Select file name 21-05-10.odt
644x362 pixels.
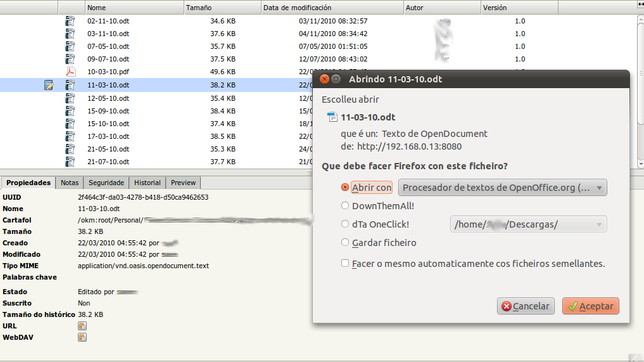pyautogui.click(x=108, y=150)
